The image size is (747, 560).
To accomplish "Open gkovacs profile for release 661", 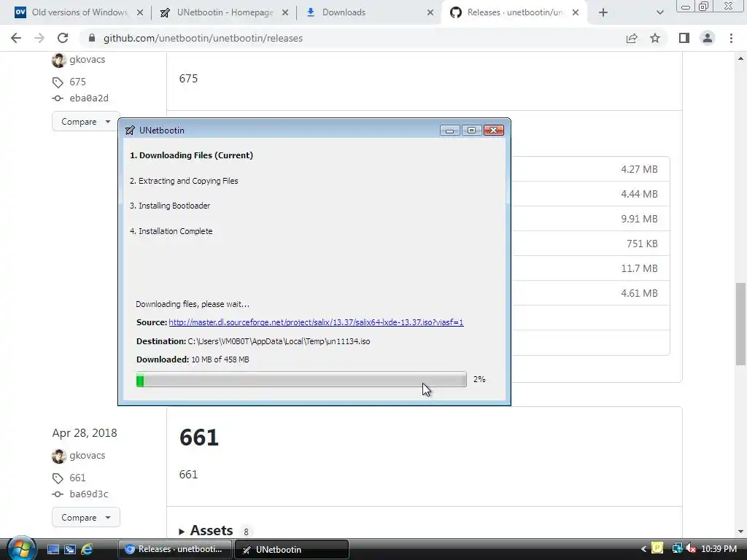I will (x=88, y=455).
